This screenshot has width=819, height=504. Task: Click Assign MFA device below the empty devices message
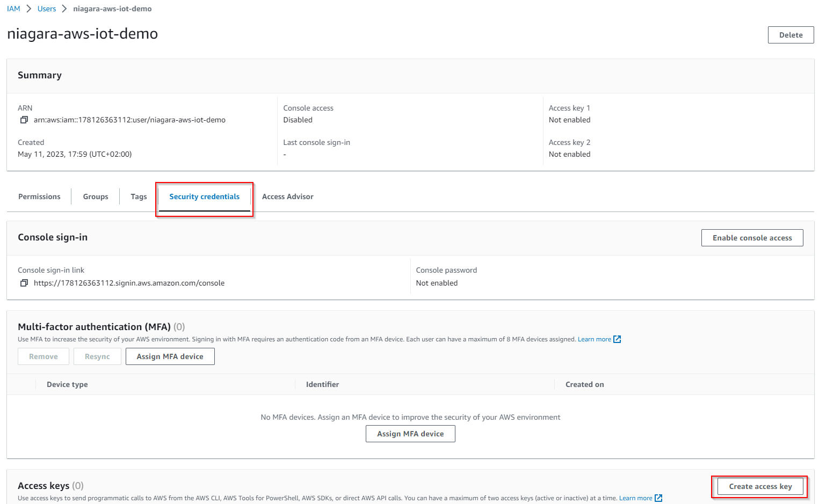click(x=410, y=434)
